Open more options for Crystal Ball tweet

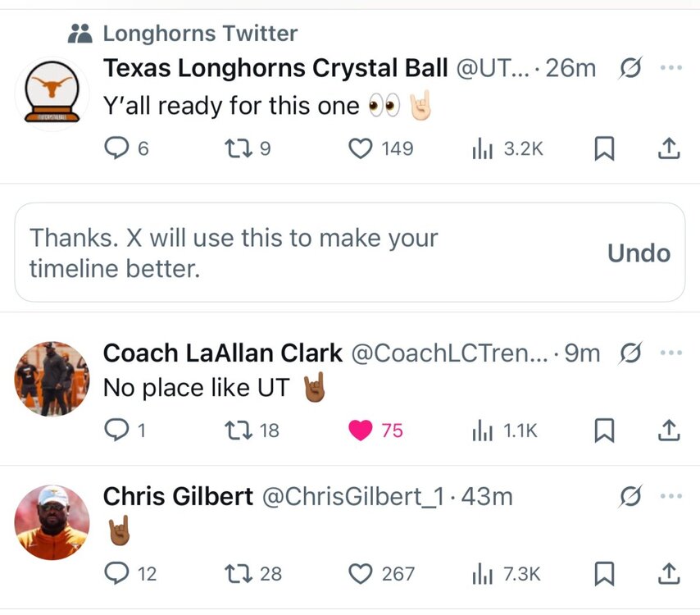(x=670, y=68)
